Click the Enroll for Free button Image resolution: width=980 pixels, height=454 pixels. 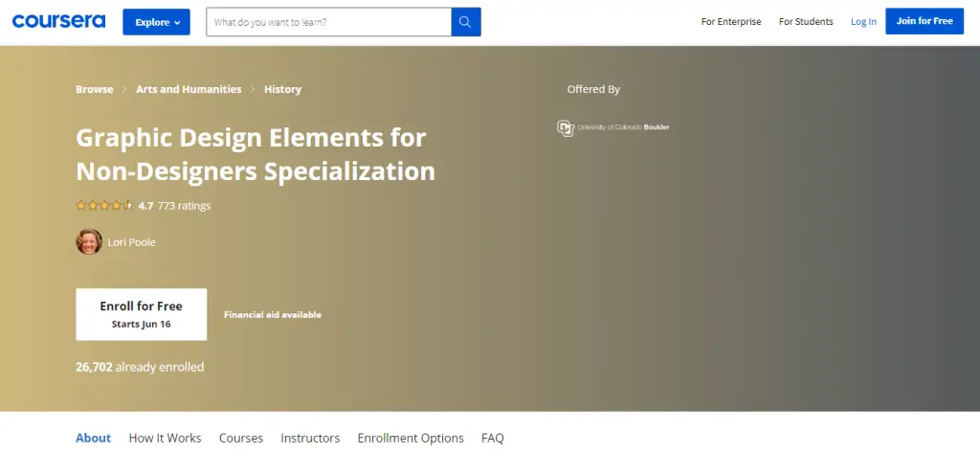coord(142,314)
